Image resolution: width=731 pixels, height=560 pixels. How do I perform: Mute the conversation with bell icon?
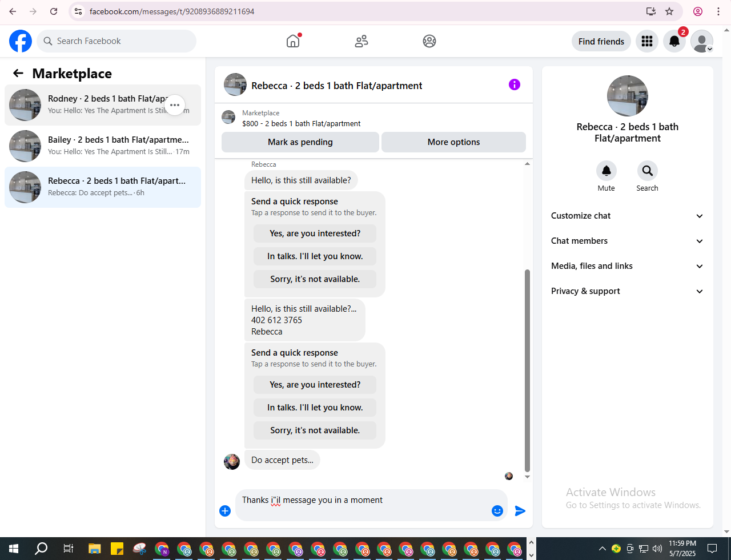tap(607, 171)
